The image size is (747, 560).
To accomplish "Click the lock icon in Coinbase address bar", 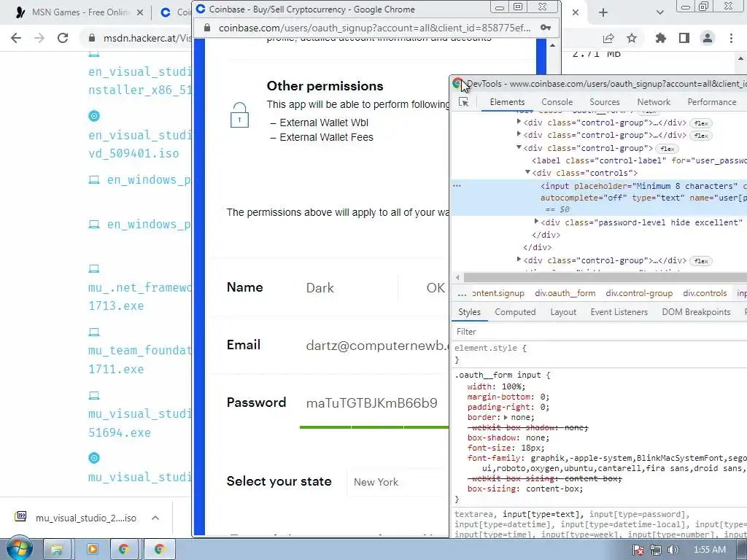I will (206, 28).
